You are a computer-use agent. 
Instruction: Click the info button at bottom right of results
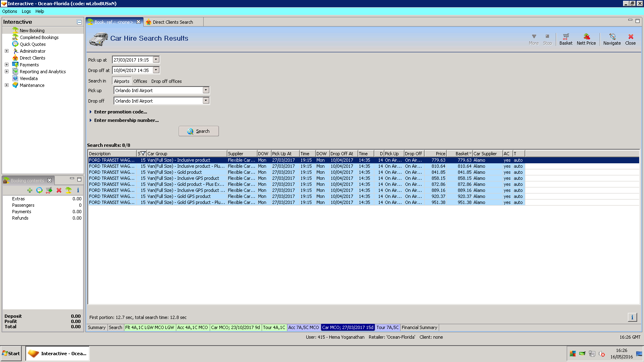coord(632,317)
